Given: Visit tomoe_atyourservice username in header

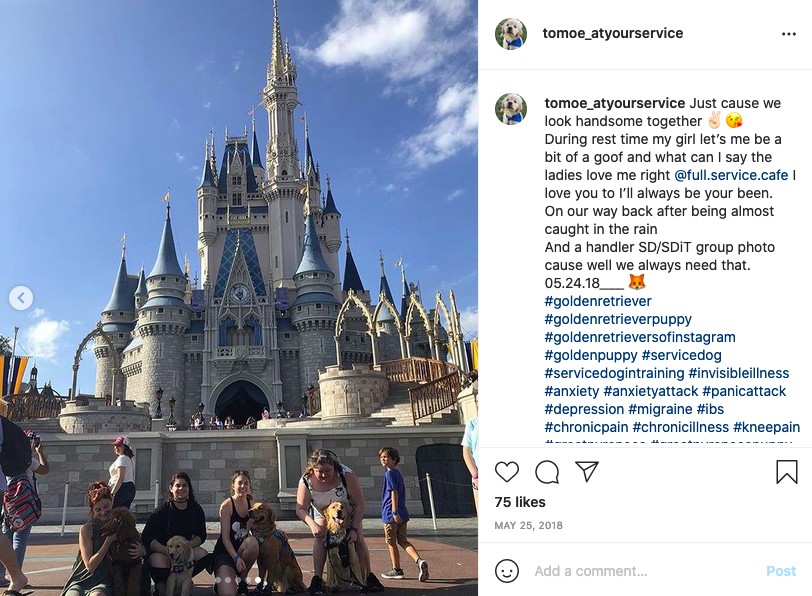Looking at the screenshot, I should [x=613, y=33].
